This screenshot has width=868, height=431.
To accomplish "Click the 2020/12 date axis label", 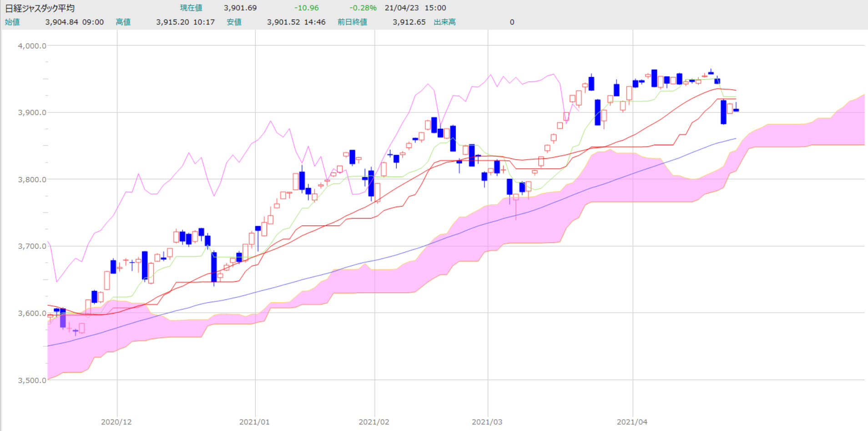I will (116, 422).
